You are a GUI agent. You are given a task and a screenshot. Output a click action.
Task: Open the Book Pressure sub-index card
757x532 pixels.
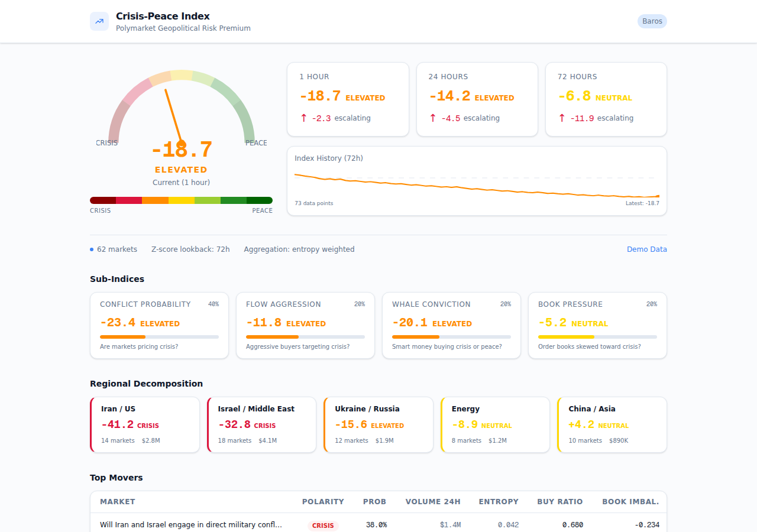[597, 325]
